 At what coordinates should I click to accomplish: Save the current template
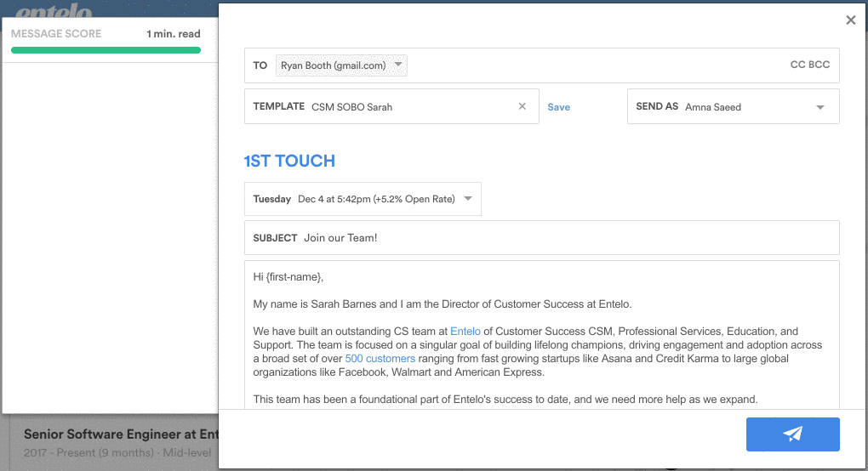(558, 107)
